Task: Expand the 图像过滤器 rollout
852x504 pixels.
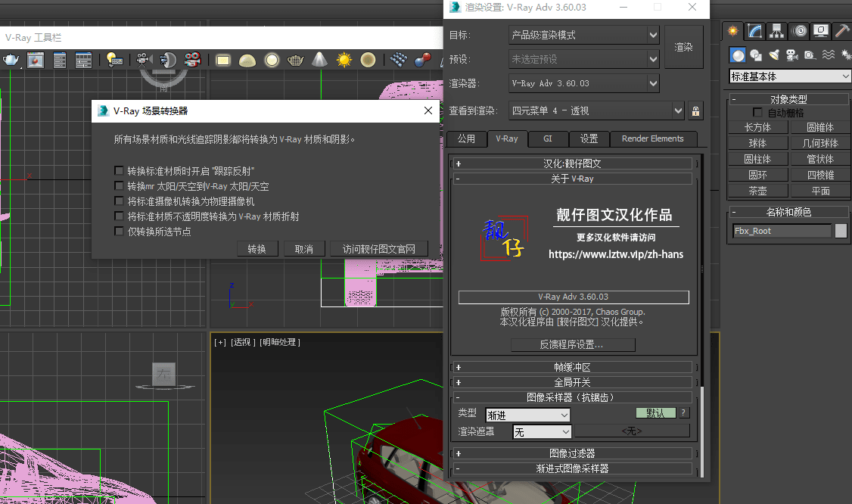Action: [x=572, y=453]
